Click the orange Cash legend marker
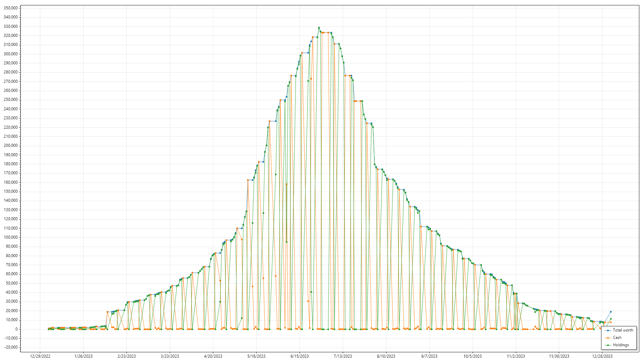The height and width of the screenshot is (362, 644). click(608, 338)
